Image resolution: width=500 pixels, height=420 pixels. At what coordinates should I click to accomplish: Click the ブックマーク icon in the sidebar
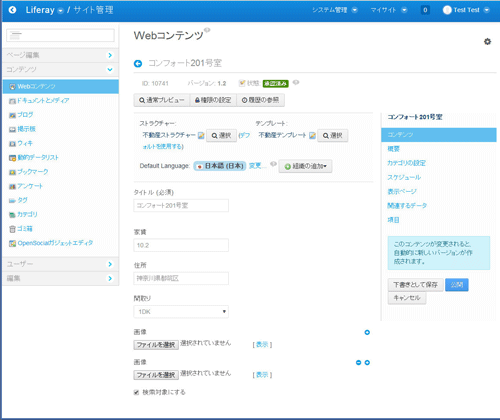[12, 172]
